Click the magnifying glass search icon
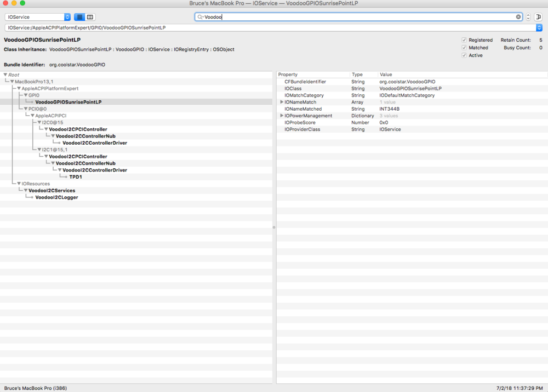This screenshot has height=392, width=548. (x=200, y=17)
